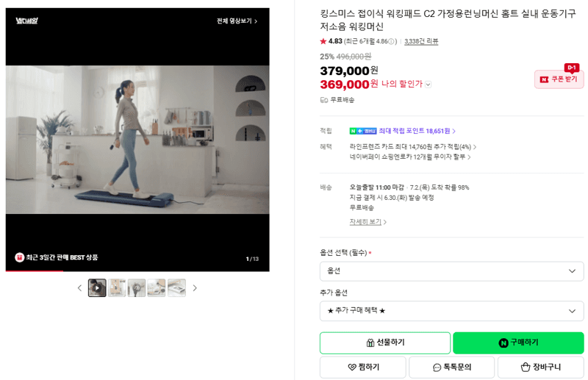Select the second product thumbnail
This screenshot has width=588, height=380.
pos(117,288)
